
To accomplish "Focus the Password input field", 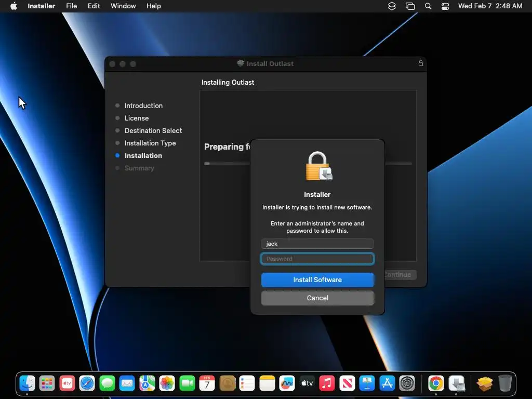I will pos(317,259).
